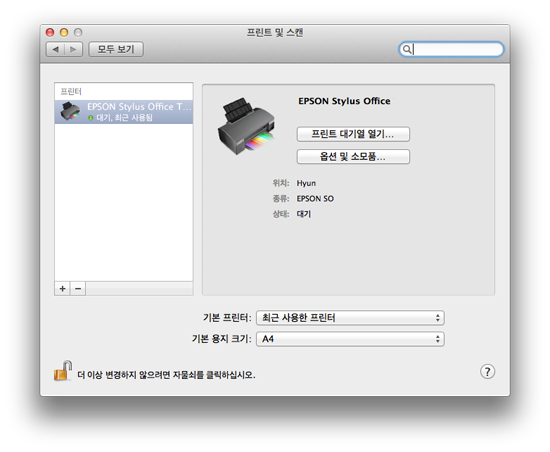
Task: Click the forward navigation arrow
Action: pyautogui.click(x=73, y=49)
